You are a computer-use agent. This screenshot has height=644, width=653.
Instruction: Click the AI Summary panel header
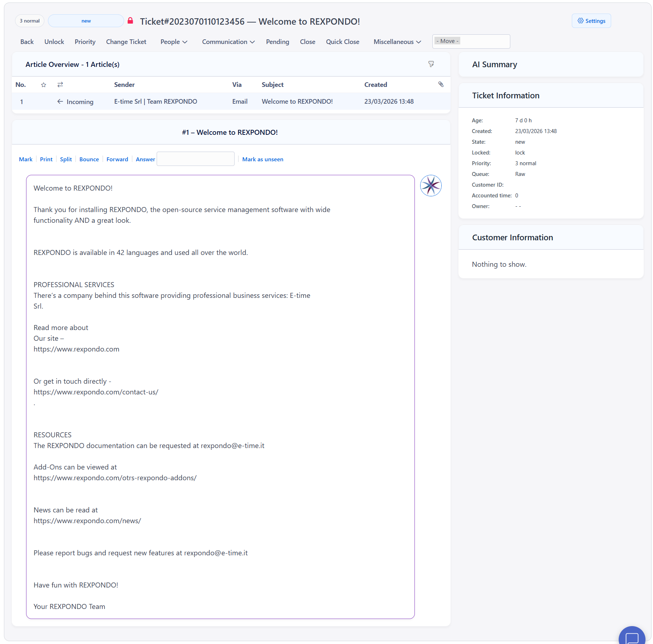click(x=551, y=64)
